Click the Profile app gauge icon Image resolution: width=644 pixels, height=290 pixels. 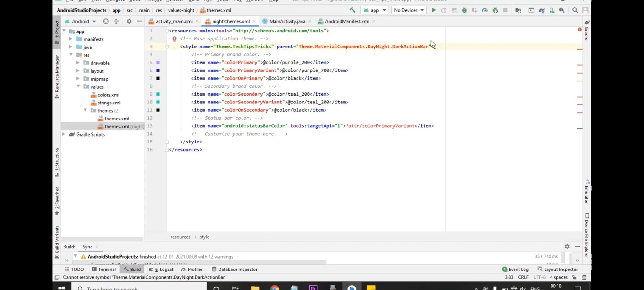point(485,10)
